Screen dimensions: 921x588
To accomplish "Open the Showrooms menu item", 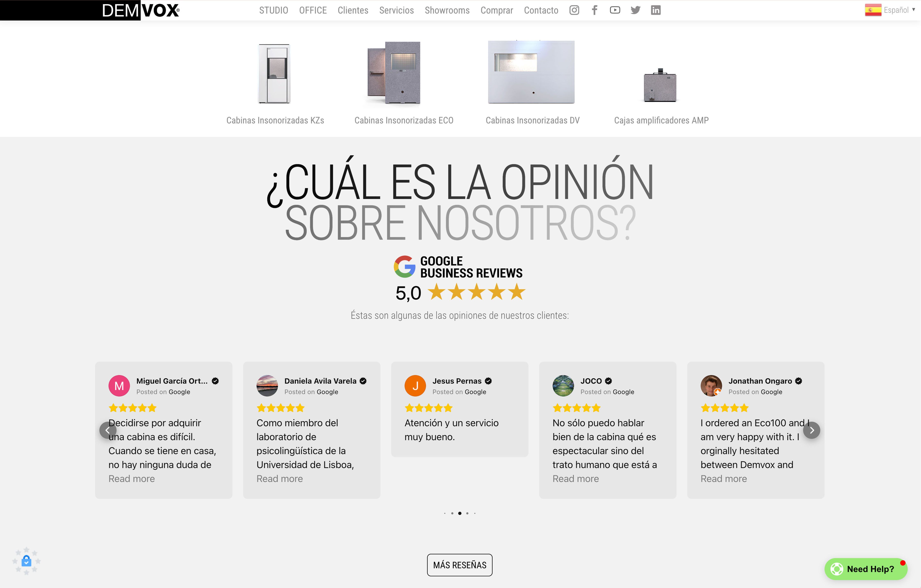I will coord(447,10).
